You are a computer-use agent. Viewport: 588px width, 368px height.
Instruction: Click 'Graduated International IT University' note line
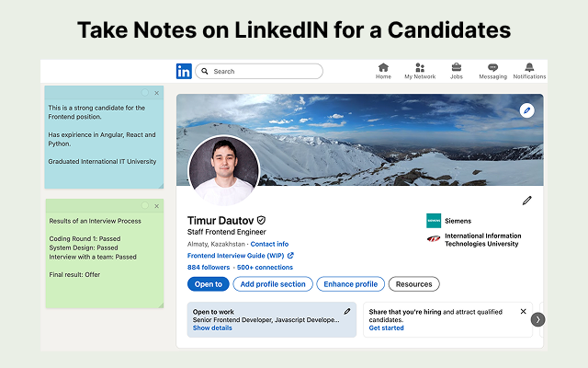(x=102, y=162)
